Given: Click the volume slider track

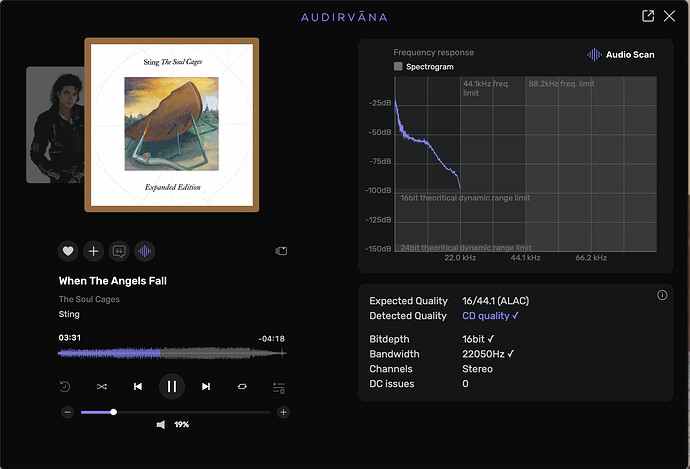Looking at the screenshot, I should (175, 412).
